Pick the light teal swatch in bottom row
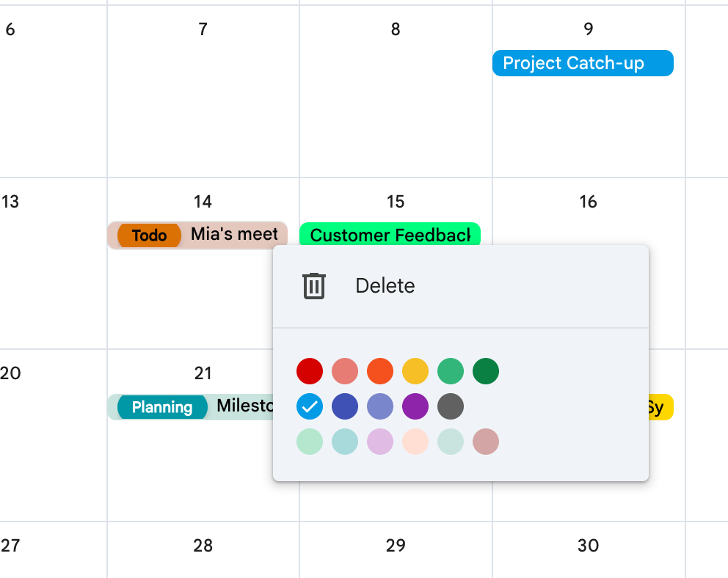 pos(345,442)
